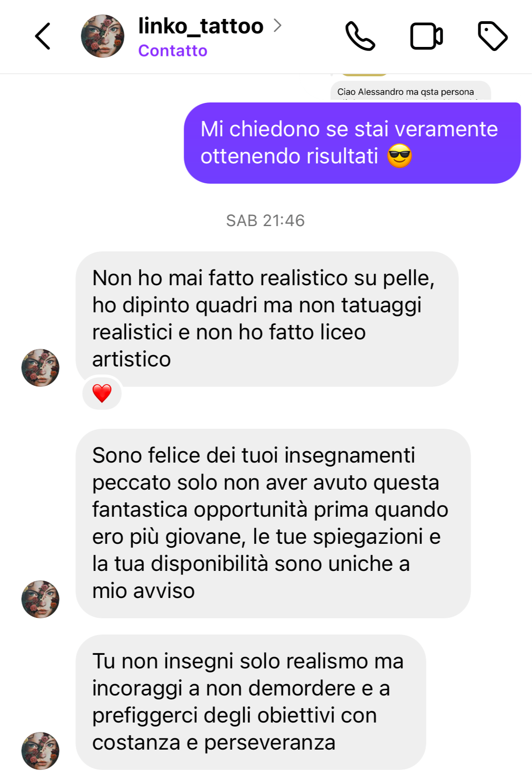Open the quoted 'Ciao Alessandro' reply preview

click(x=411, y=91)
